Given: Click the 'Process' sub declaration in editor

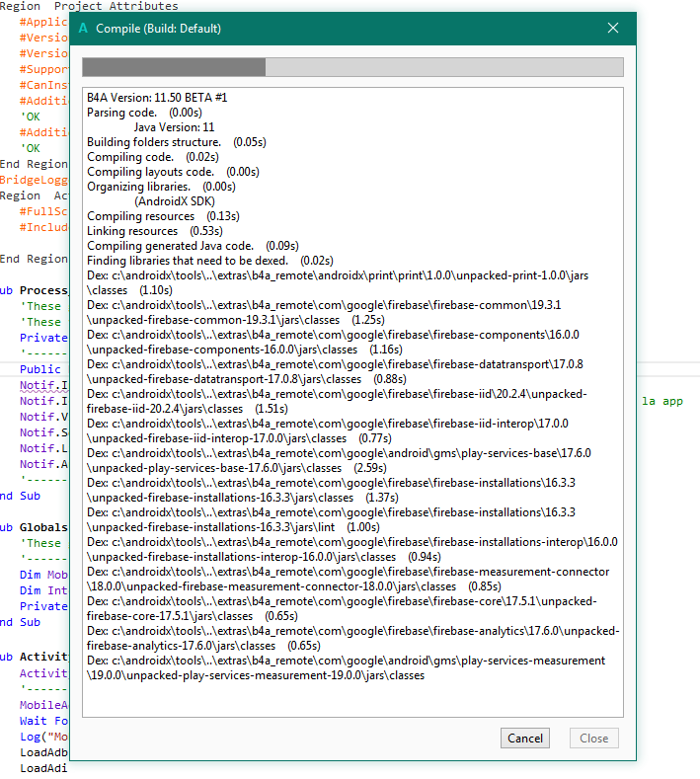Looking at the screenshot, I should coord(43,290).
